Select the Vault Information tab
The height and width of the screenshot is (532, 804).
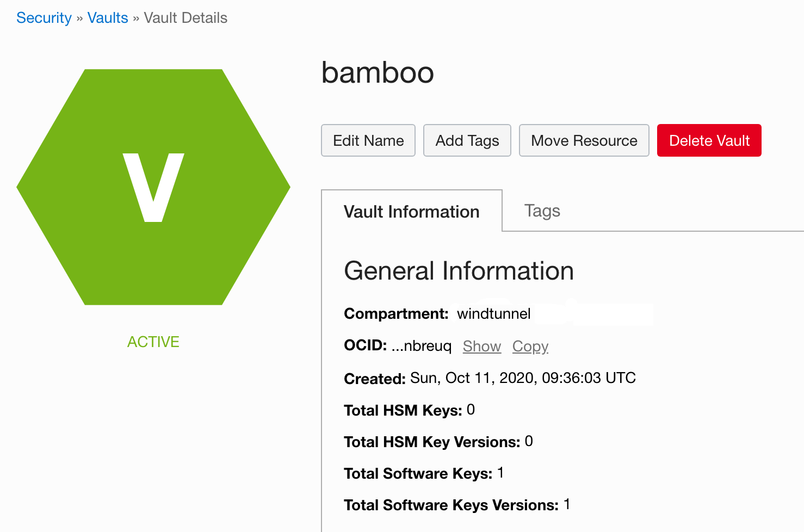click(x=412, y=211)
